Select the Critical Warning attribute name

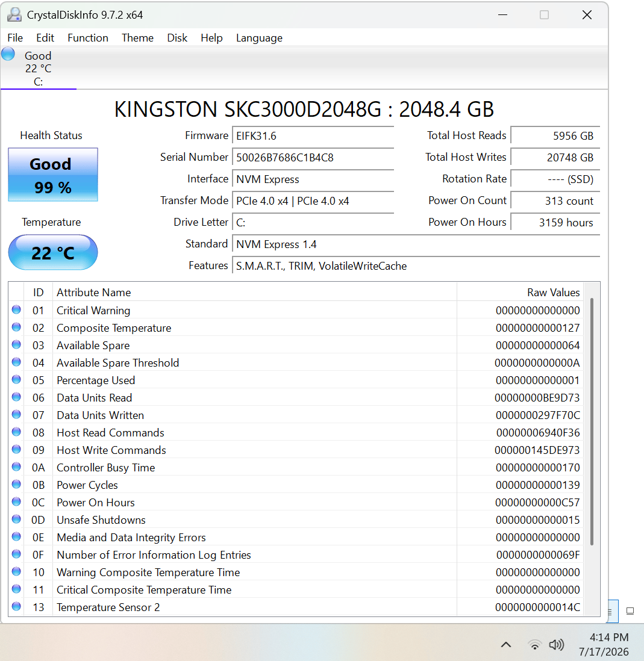[93, 311]
